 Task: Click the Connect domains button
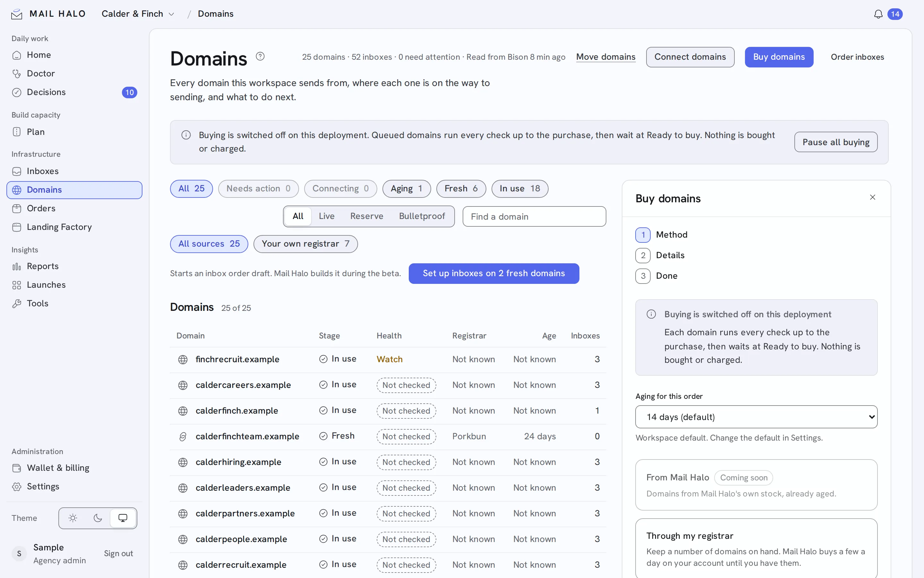(x=690, y=57)
